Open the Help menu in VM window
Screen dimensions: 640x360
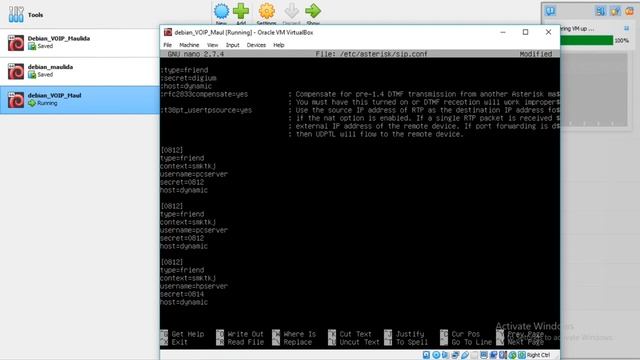click(x=278, y=45)
